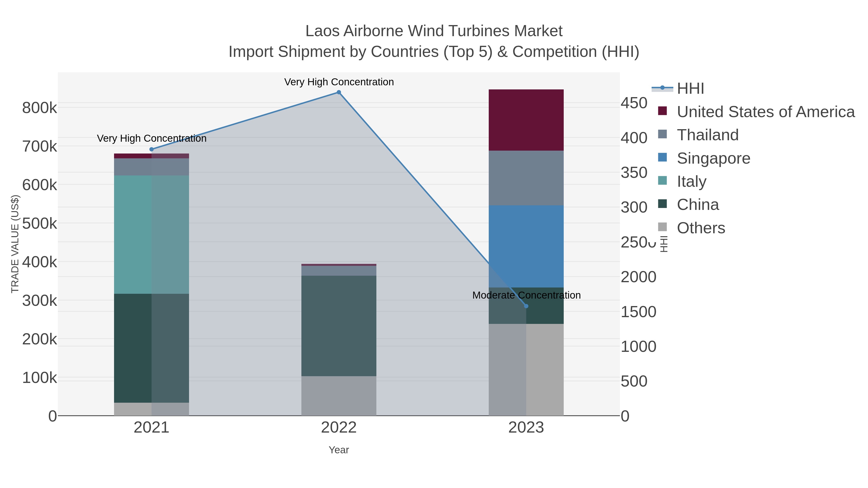Screen dimensions: 868x488
Task: Click the 450 right-axis tick
Action: 634,103
